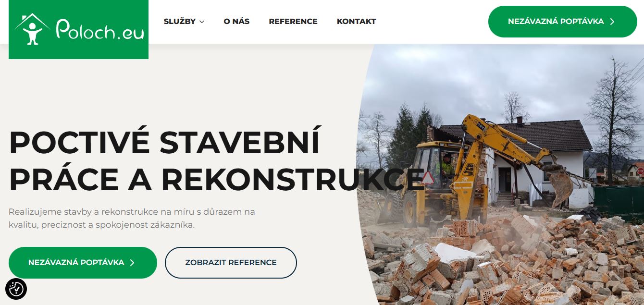Image resolution: width=644 pixels, height=305 pixels.
Task: Click the header NEZÁVAZNÁ POPTÁVKA button
Action: (x=562, y=22)
